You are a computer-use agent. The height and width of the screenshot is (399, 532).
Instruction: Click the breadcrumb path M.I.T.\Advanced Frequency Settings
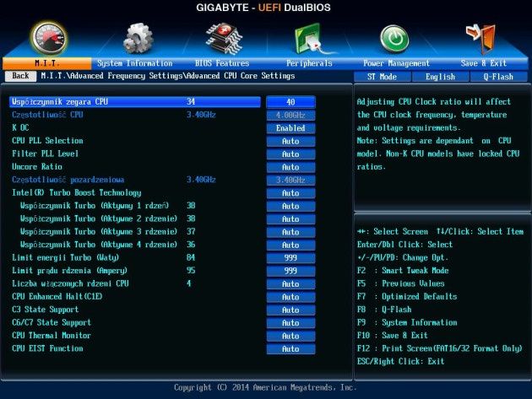pyautogui.click(x=111, y=76)
